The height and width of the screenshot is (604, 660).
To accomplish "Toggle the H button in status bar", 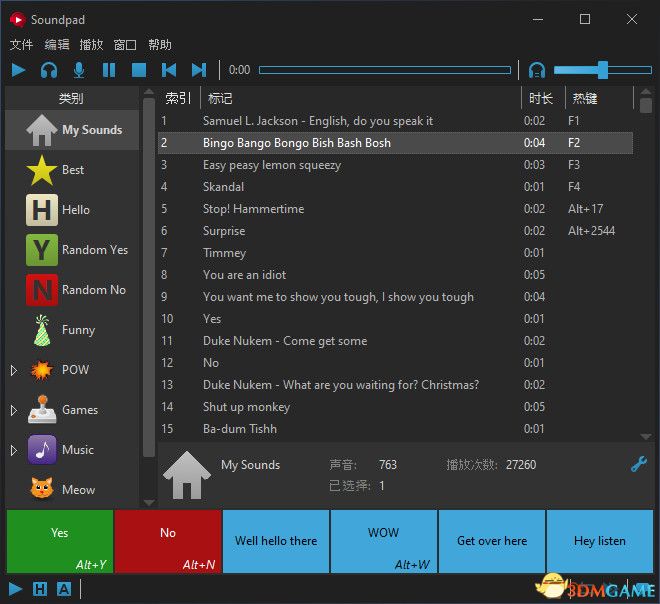I will (40, 589).
